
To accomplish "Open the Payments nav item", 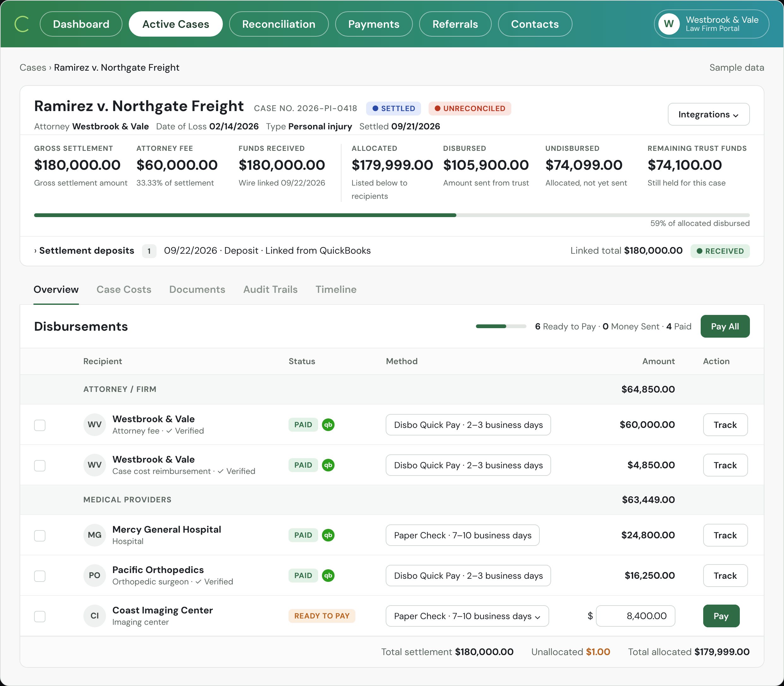I will click(374, 24).
